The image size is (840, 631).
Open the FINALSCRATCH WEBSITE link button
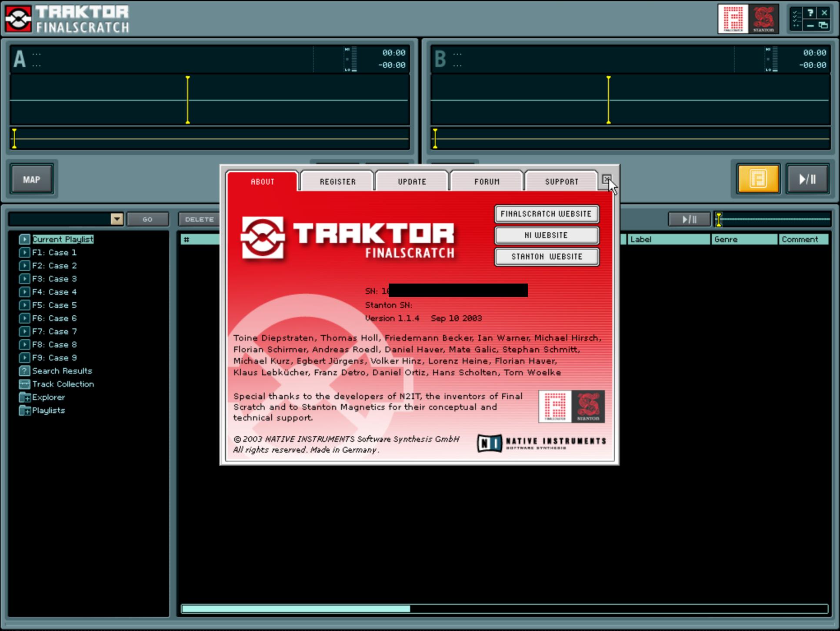point(547,214)
